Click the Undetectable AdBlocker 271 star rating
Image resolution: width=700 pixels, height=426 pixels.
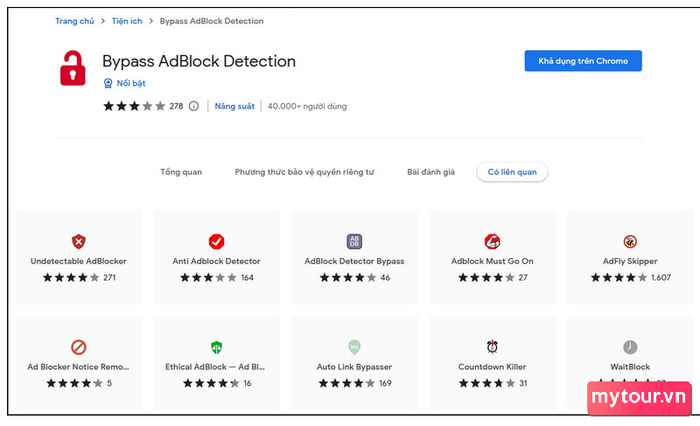[x=71, y=278]
